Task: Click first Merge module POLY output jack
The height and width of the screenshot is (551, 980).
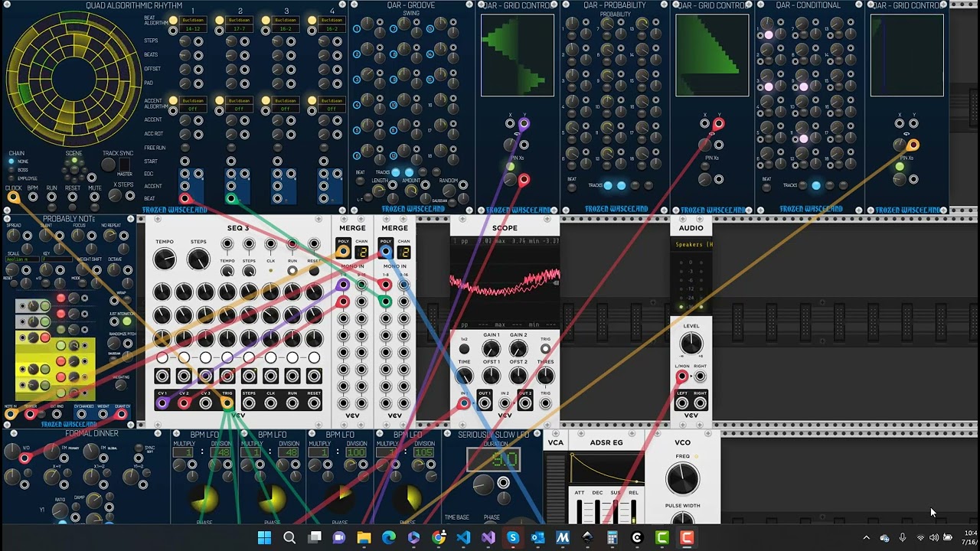Action: point(343,252)
